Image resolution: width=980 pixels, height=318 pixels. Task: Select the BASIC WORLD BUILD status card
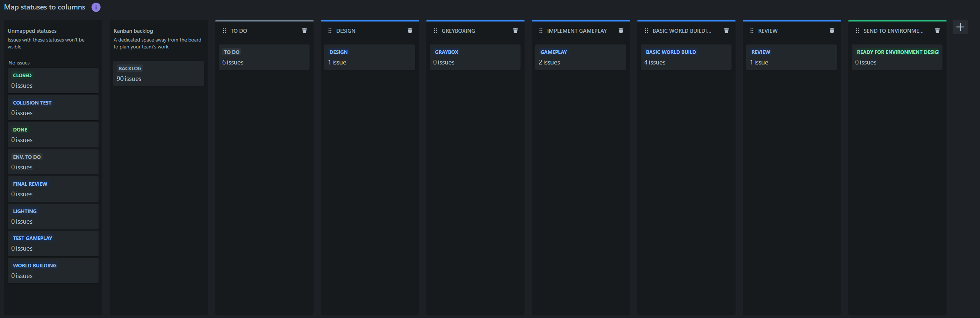(686, 57)
